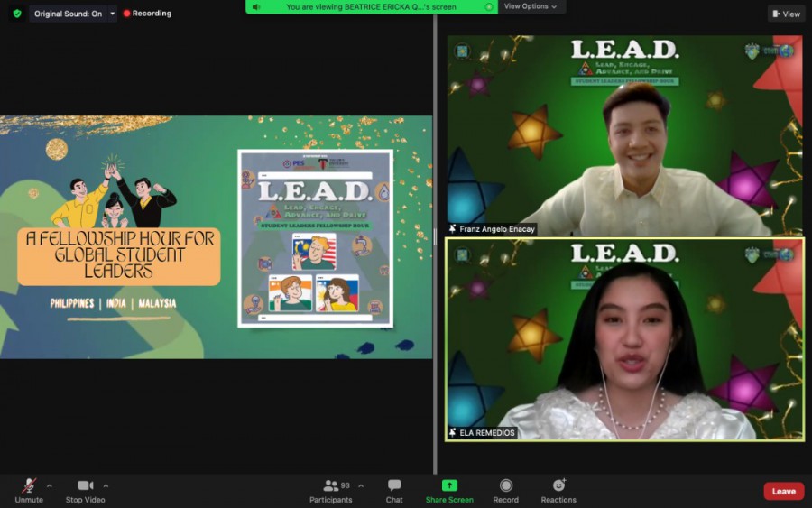Unmute the microphone
The image size is (812, 508).
pyautogui.click(x=29, y=491)
